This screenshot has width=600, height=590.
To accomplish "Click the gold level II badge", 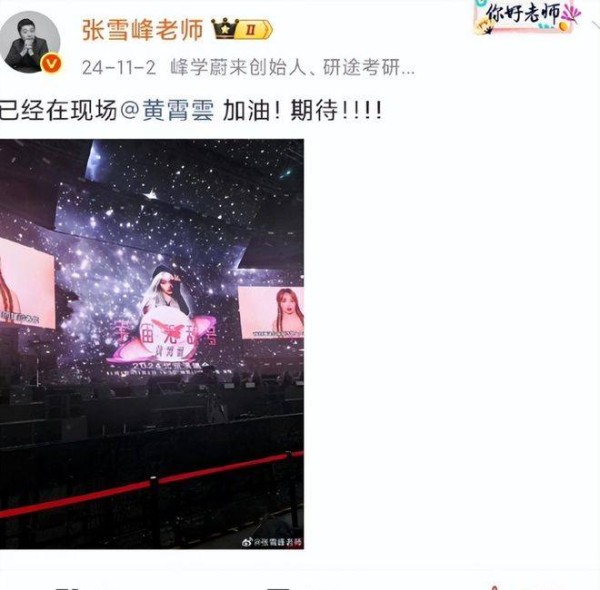I will [254, 29].
